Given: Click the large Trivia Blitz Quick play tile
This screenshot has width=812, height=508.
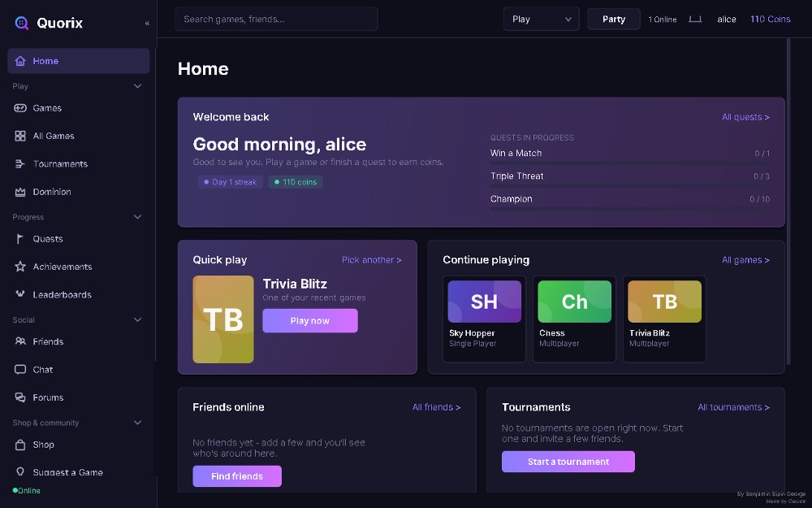Looking at the screenshot, I should click(x=223, y=319).
